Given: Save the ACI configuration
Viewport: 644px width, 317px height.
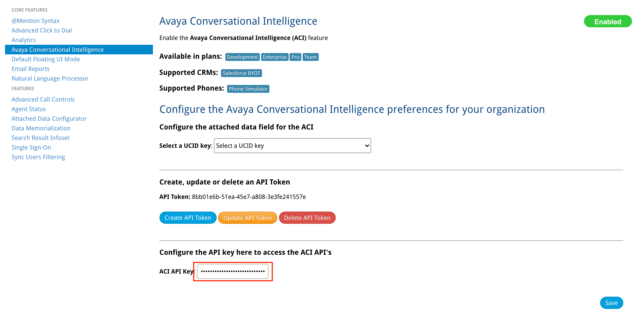Looking at the screenshot, I should point(611,303).
